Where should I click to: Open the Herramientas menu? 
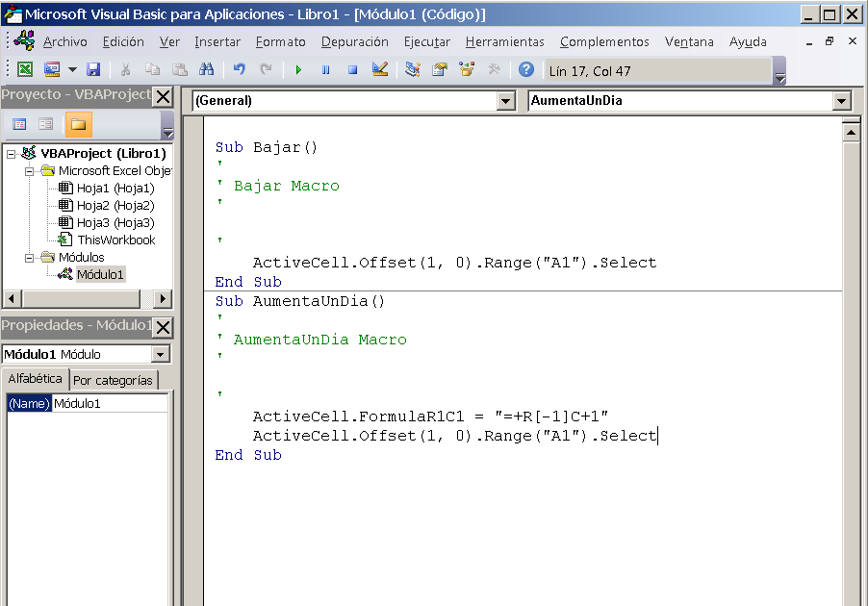coord(505,42)
